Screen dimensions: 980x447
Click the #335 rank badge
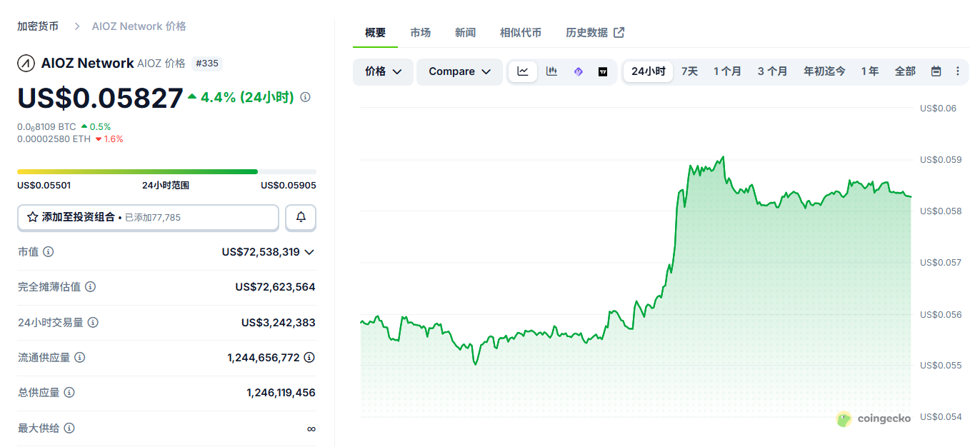click(207, 64)
